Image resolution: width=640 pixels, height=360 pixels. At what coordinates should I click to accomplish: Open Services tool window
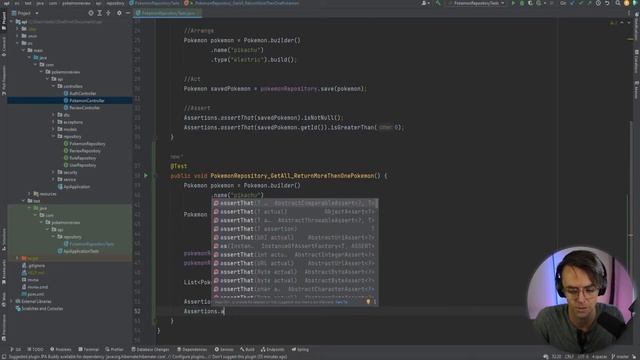click(x=224, y=349)
